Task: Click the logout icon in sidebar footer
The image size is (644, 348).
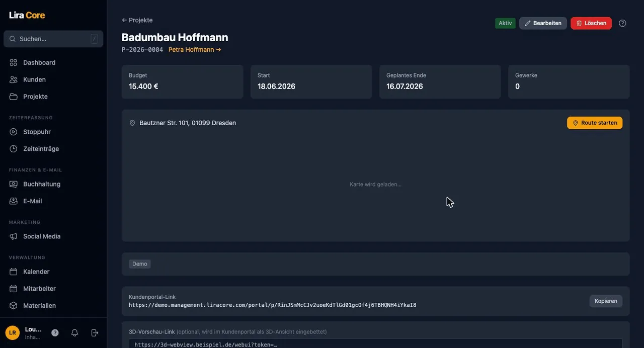Action: [x=95, y=333]
